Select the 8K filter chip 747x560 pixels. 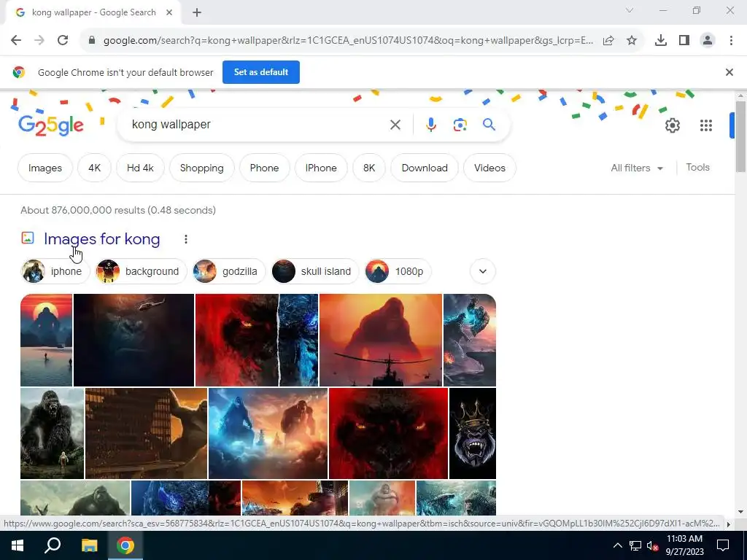369,168
